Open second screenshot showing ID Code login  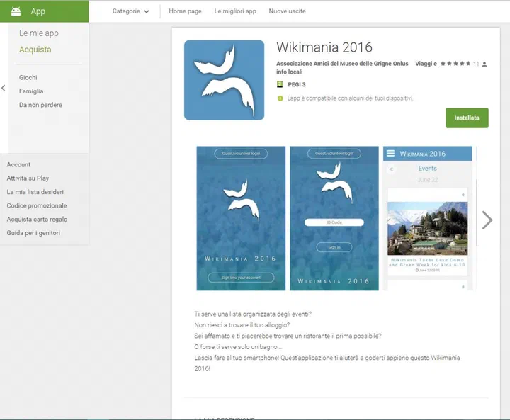point(334,218)
